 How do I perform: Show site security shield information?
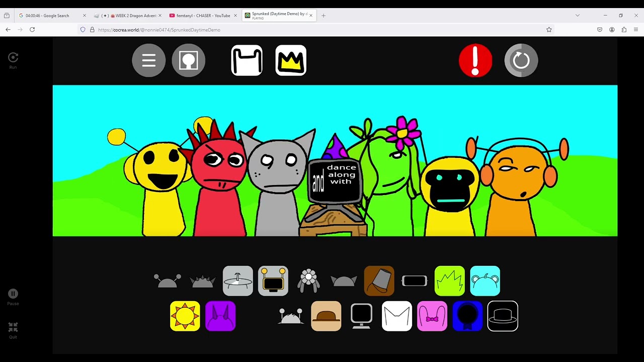(83, 30)
